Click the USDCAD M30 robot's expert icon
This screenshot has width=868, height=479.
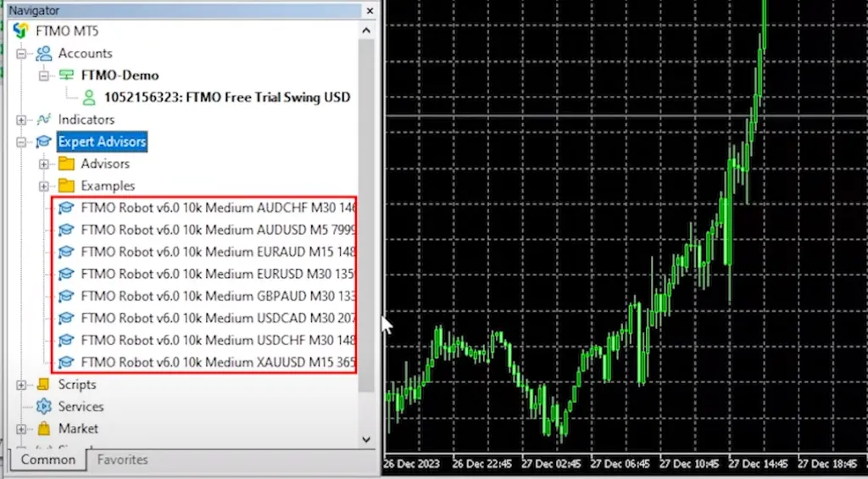tap(66, 318)
